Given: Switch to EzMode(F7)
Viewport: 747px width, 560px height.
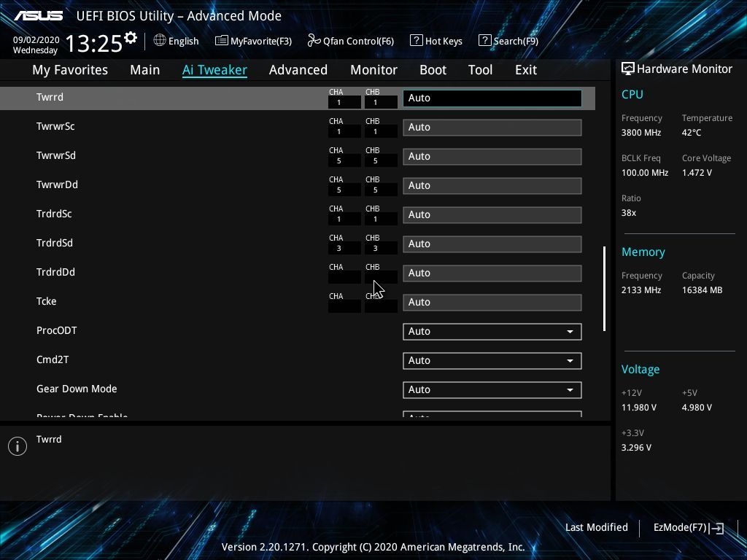Looking at the screenshot, I should (680, 528).
